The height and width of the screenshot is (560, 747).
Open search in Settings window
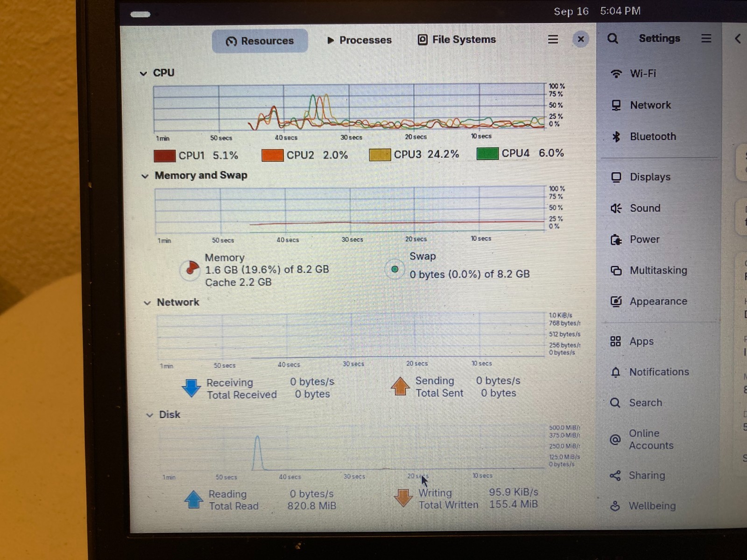613,39
